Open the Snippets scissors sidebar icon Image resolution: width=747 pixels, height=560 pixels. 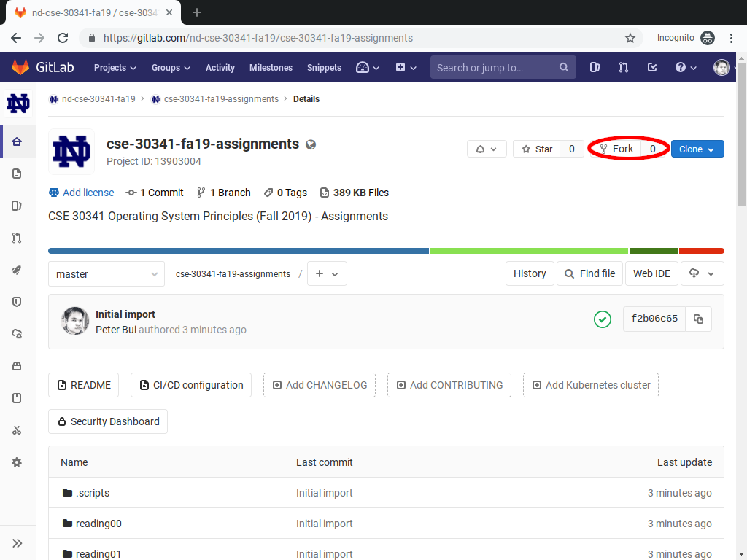click(x=17, y=430)
